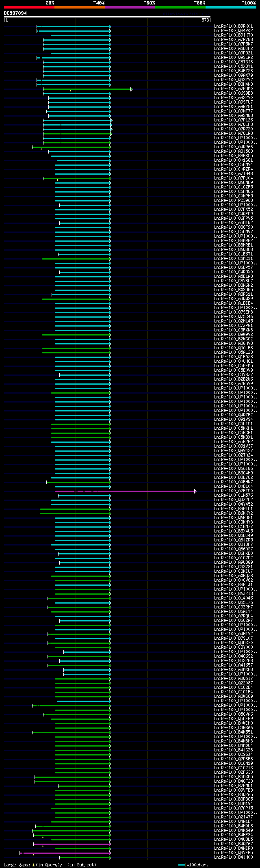The height and width of the screenshot is (868, 260).
Task: Click the UniRef100_Q22087 hit label
Action: [x=233, y=683]
